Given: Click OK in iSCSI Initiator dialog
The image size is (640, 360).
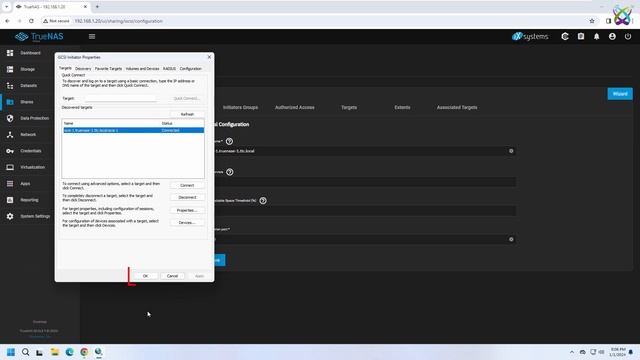Looking at the screenshot, I should pos(145,276).
